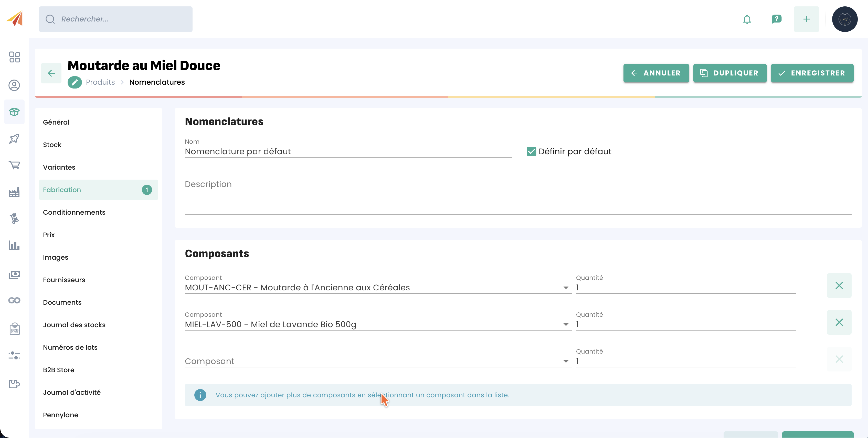Screen dimensions: 868x438
Task: Open the dashboard grid icon in sidebar
Action: point(15,57)
